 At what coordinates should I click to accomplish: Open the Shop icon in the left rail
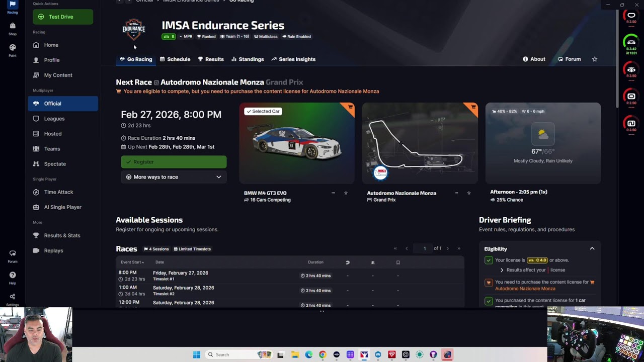(x=13, y=29)
